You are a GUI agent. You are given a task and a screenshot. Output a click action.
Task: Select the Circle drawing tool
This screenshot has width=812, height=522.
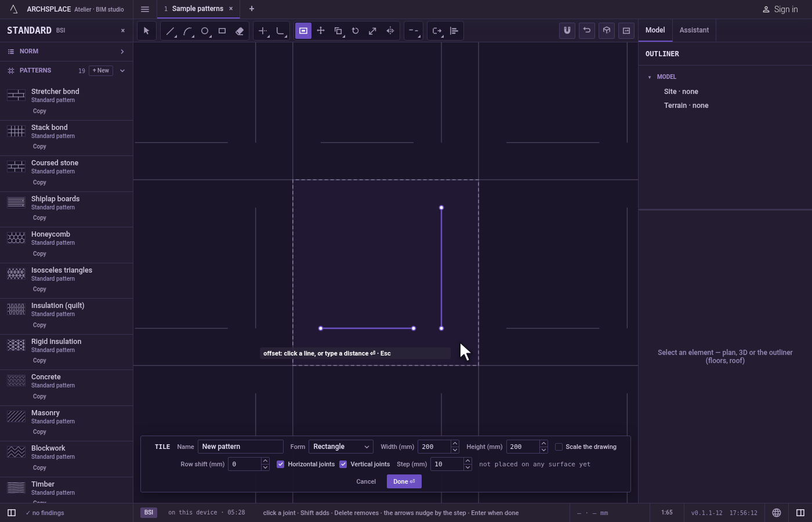205,31
